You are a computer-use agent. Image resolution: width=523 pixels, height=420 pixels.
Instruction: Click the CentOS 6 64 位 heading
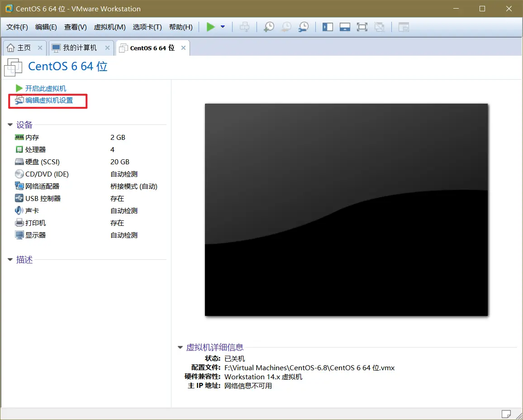(68, 66)
